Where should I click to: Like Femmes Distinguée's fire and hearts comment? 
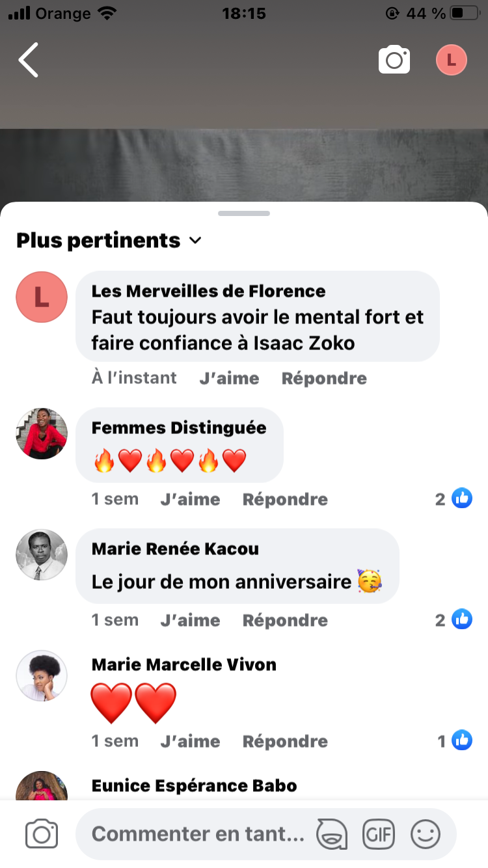[x=190, y=499]
